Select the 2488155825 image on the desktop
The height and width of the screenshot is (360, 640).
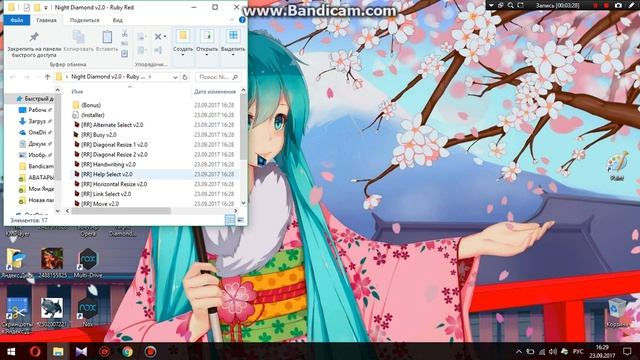pyautogui.click(x=52, y=262)
